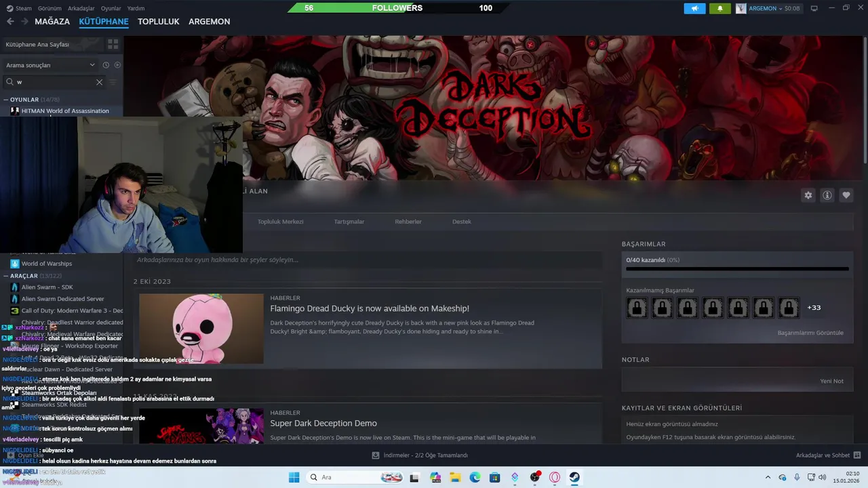Switch to ARGEMON profile tab
This screenshot has width=868, height=488.
[210, 22]
